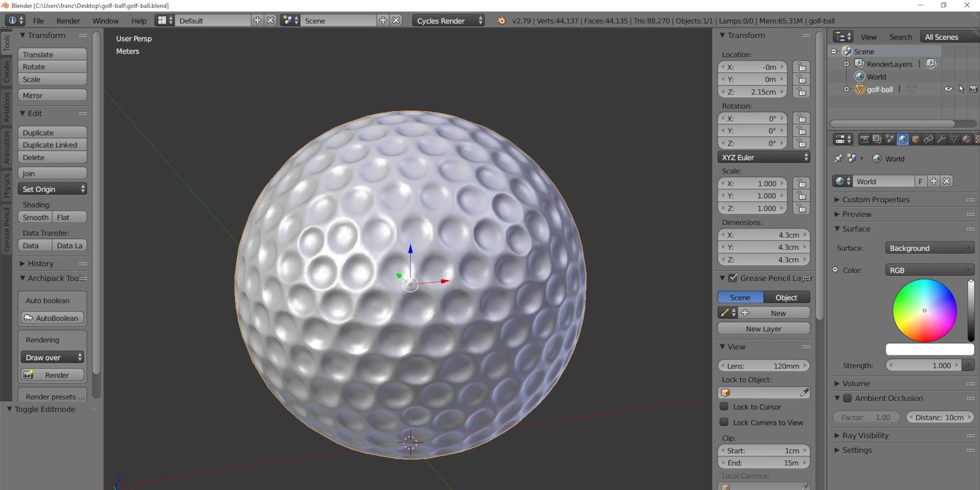Hide the golf-ball object with eye icon

(x=948, y=89)
